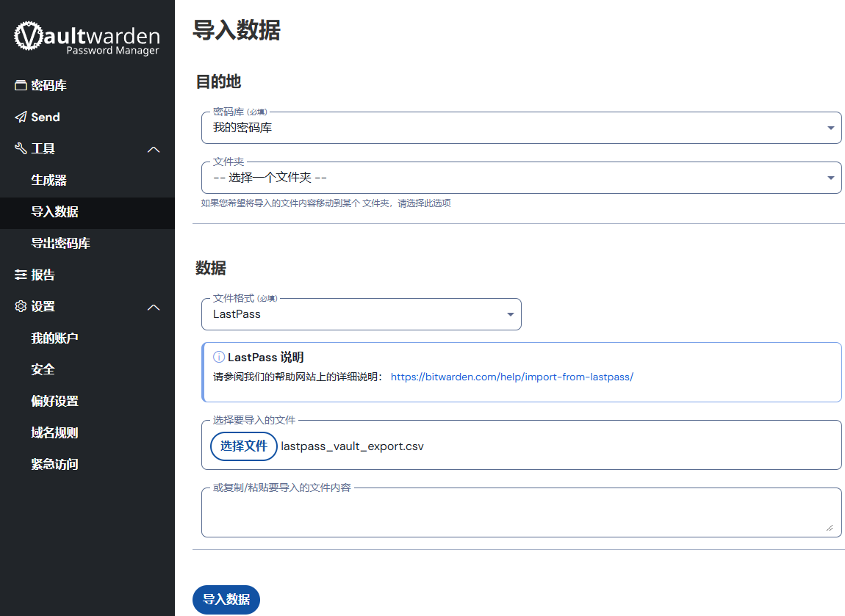845x616 pixels.
Task: Click the textarea resize handle corner
Action: pos(830,528)
